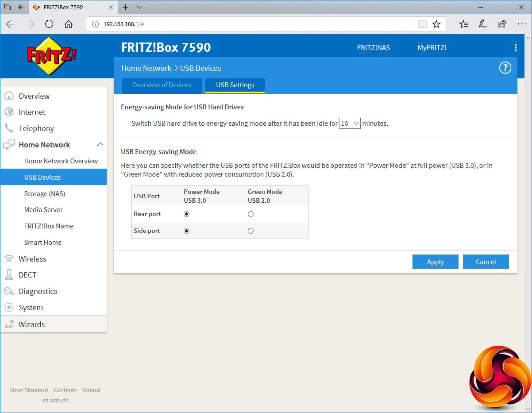This screenshot has height=413, width=532.
Task: Open a new browser tab plus
Action: [126, 7]
